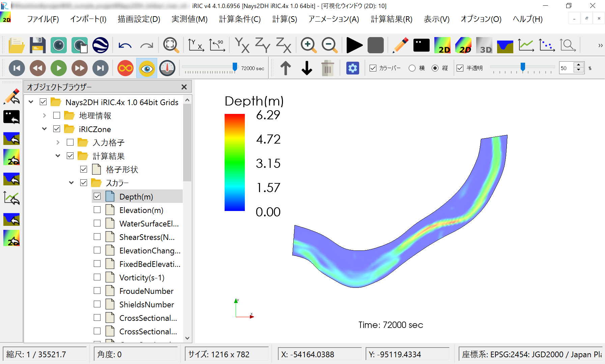The image size is (605, 364).
Task: Fit the view using the magnifier frame icon
Action: (171, 45)
